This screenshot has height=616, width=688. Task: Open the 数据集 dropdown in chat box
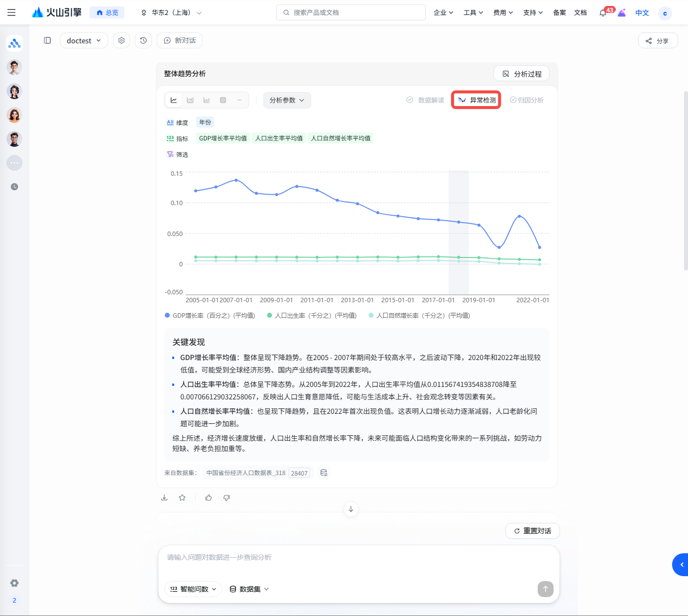[249, 589]
